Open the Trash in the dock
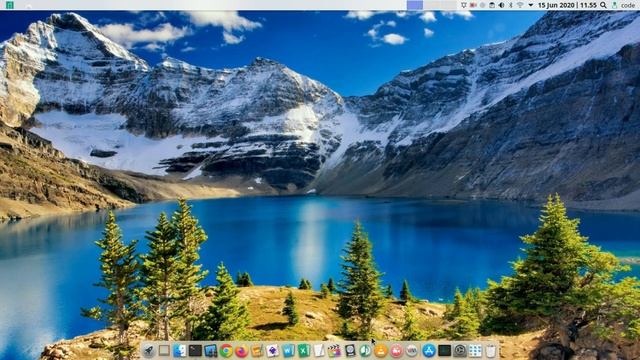The image size is (640, 360). [491, 350]
